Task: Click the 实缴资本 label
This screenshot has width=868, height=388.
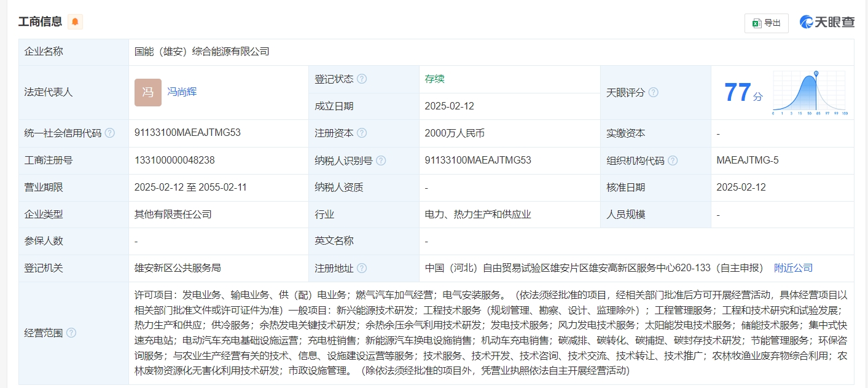Action: [x=625, y=133]
